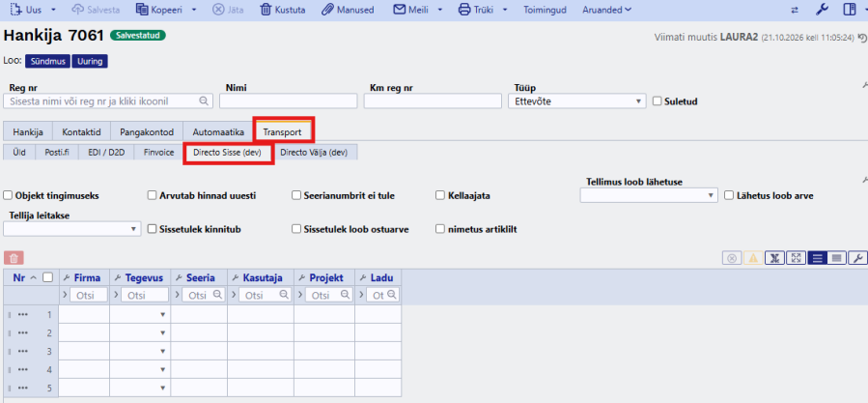Viewport: 868px width, 403px height.
Task: Click the magnifier in the Seeria search box
Action: coord(217,295)
